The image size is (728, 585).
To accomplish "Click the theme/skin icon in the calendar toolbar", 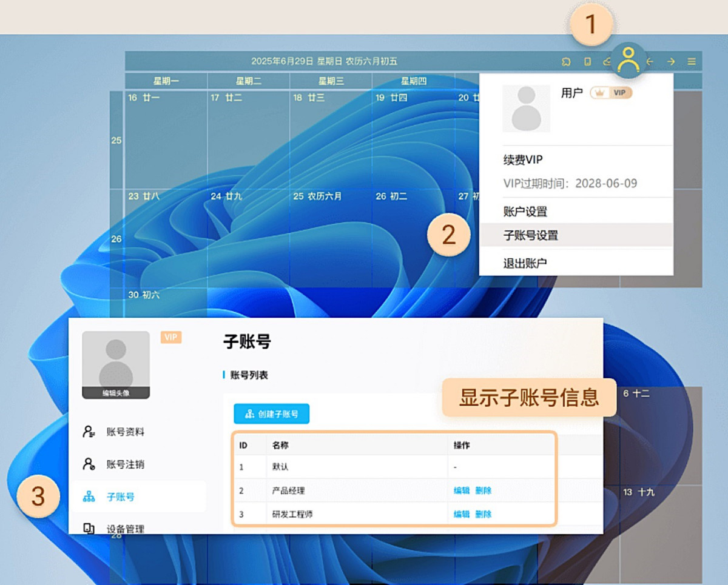I will pyautogui.click(x=565, y=61).
